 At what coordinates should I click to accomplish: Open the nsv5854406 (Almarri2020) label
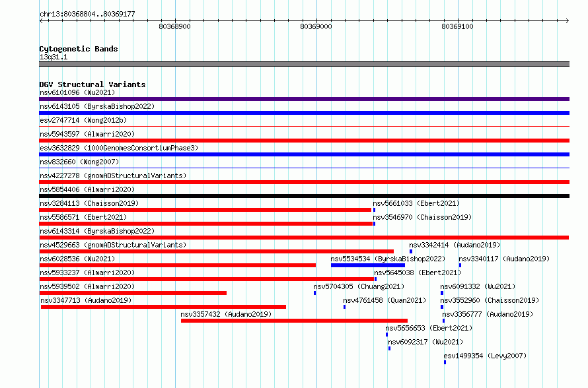click(87, 189)
